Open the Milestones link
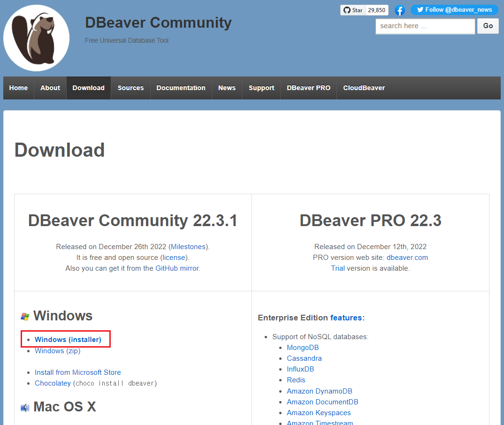The width and height of the screenshot is (504, 425). 188,247
